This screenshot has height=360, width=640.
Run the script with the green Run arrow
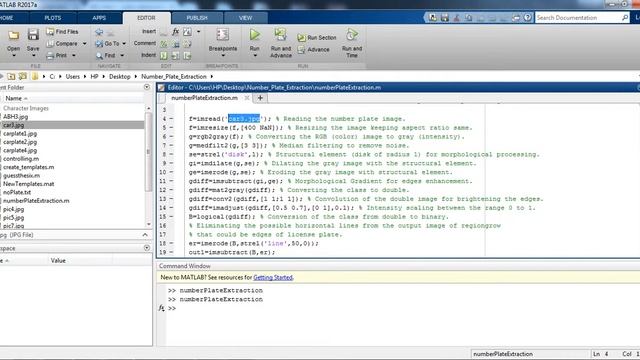coord(255,35)
